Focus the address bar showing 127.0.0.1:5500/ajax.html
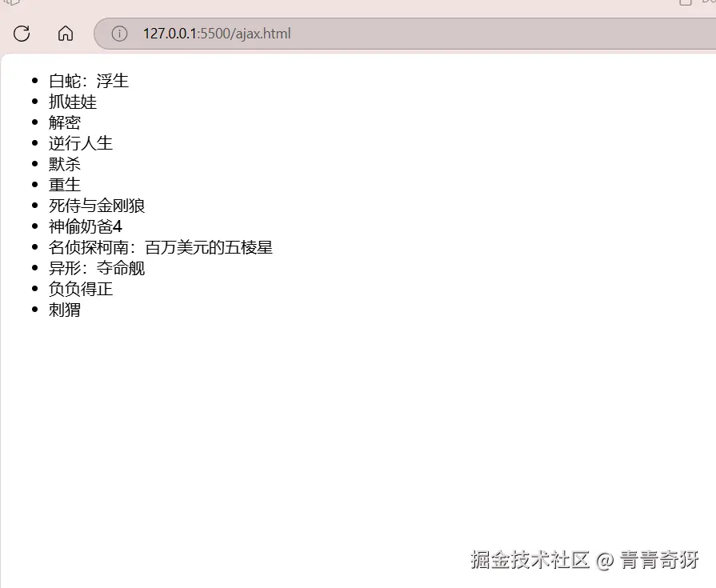 point(405,34)
